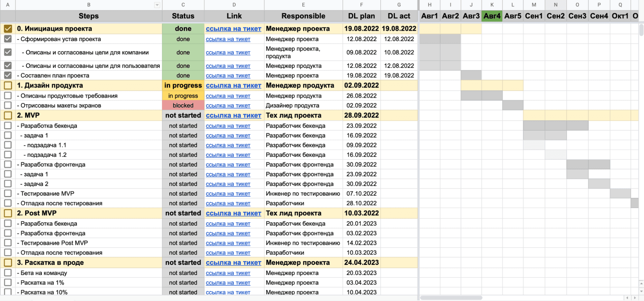Check the '1. Дизайн продукта' checkbox
Viewport: 644px width, 301px height.
(8, 85)
